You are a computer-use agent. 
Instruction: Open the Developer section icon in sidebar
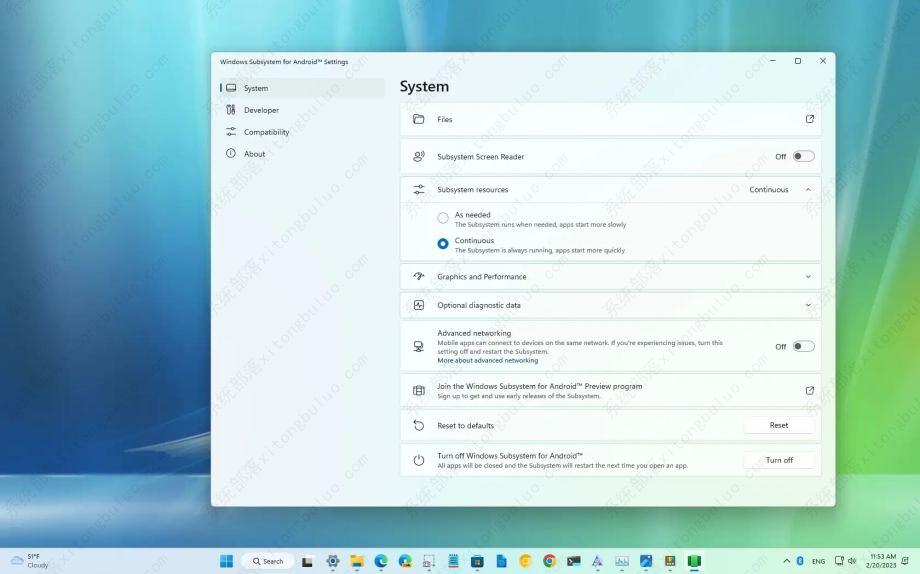(231, 110)
